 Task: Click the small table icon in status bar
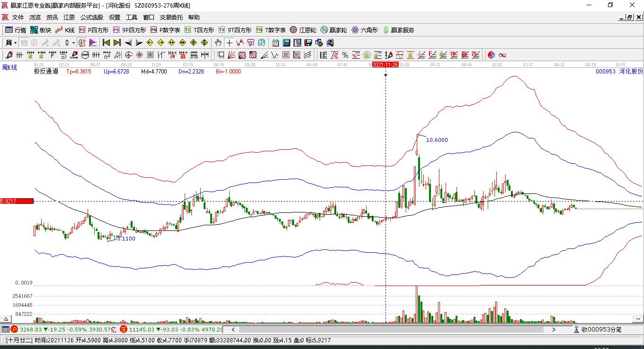pyautogui.click(x=6, y=329)
